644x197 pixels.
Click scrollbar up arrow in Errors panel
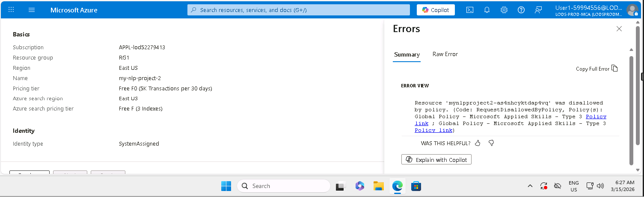[631, 50]
